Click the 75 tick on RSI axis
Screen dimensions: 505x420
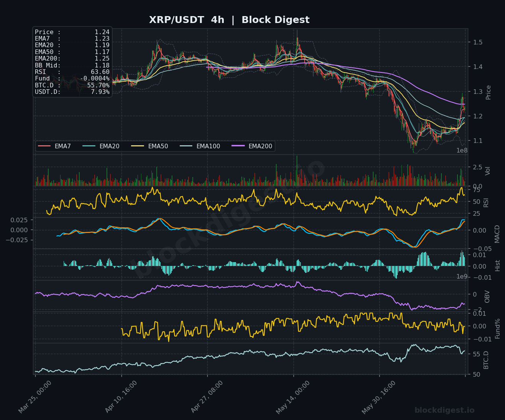(477, 190)
